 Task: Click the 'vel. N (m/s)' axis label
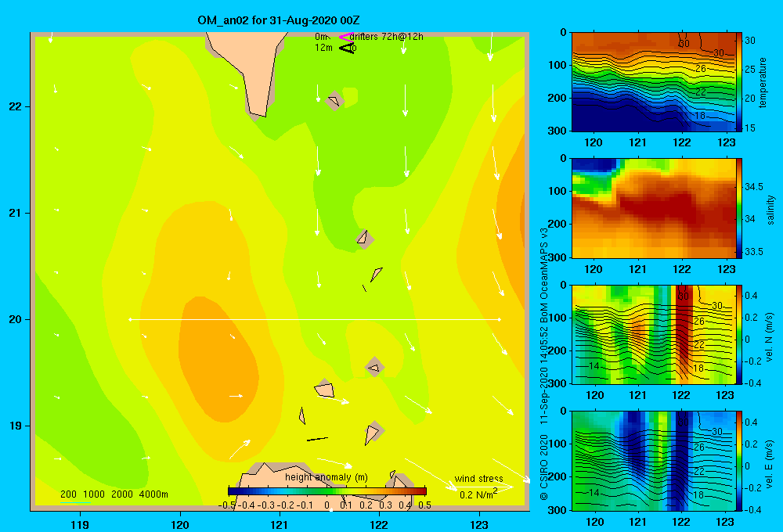770,337
